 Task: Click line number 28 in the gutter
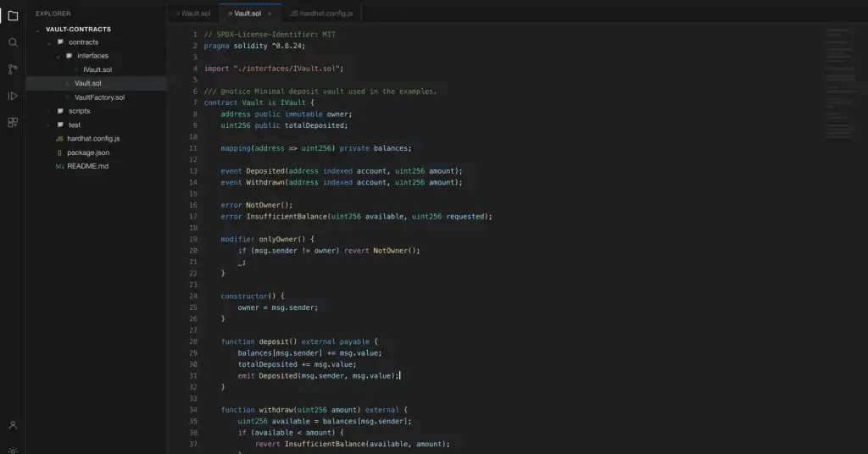point(193,341)
